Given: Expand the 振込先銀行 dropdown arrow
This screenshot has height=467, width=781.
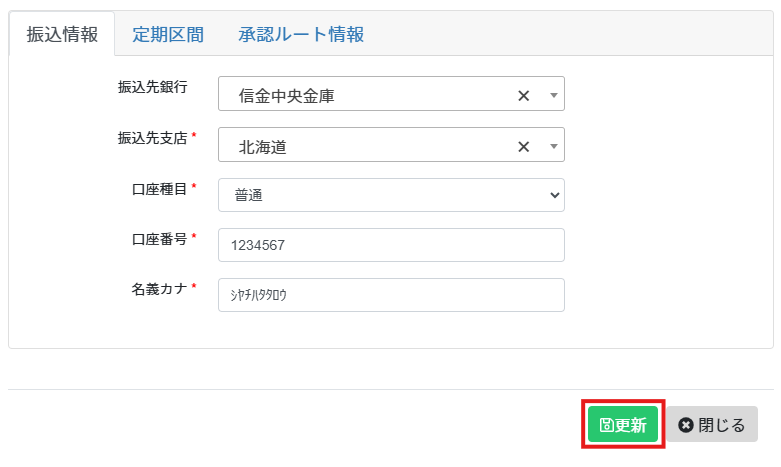Looking at the screenshot, I should click(x=553, y=95).
